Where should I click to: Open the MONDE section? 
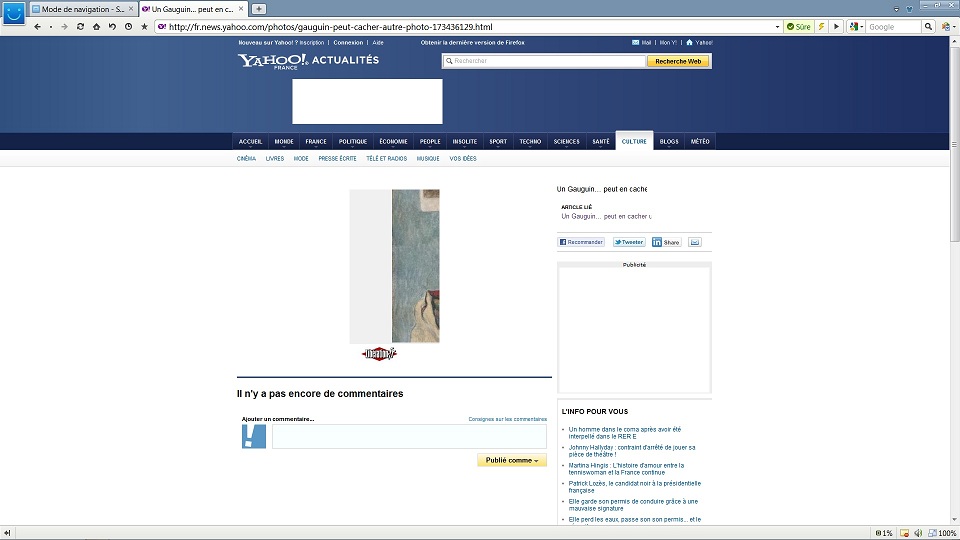tap(284, 141)
